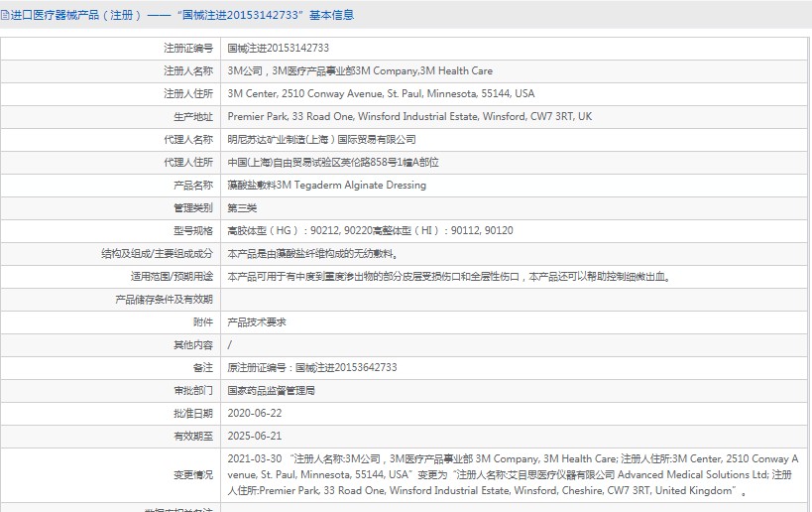
Task: Select agent address 中国(上海)自由贸易试验区
Action: 333,162
